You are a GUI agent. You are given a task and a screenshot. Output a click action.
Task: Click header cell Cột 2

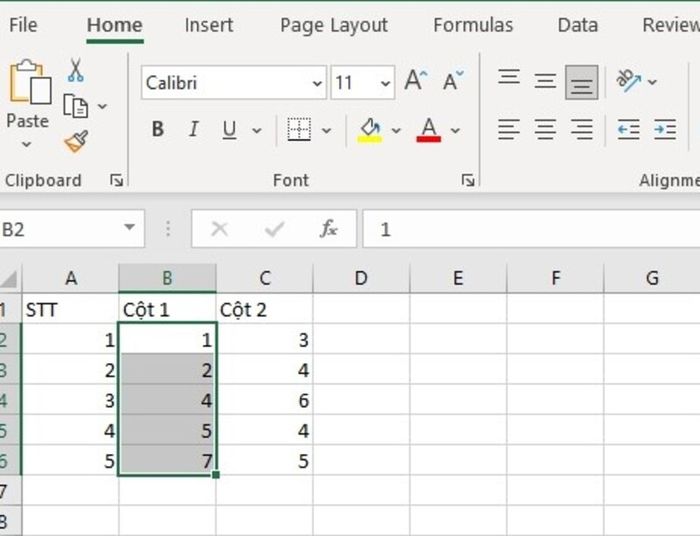265,309
